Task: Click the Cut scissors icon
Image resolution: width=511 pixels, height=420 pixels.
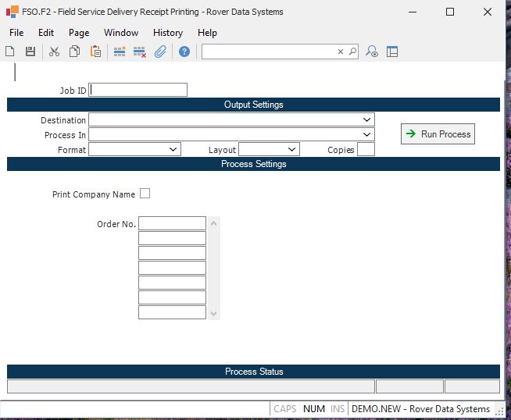Action: point(54,52)
